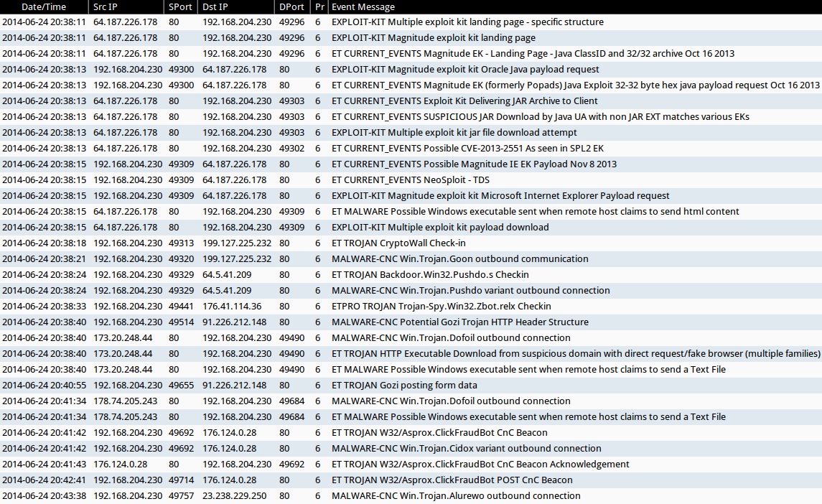Sort by the Event Message column header
822x504 pixels.
point(363,6)
